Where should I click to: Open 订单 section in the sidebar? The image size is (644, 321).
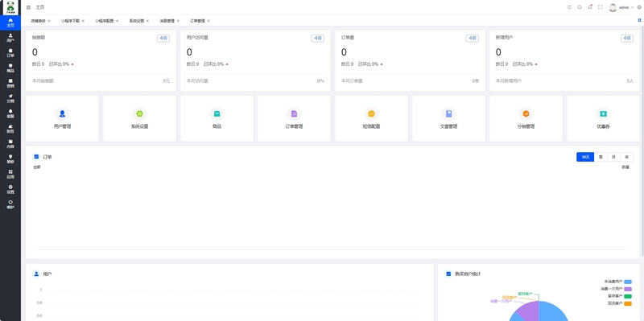pyautogui.click(x=10, y=53)
